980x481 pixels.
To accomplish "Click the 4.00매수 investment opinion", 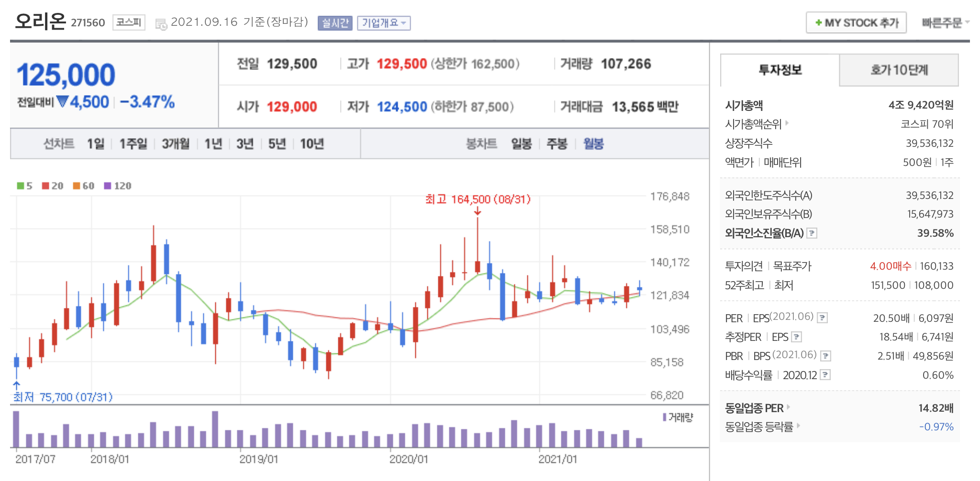I will pyautogui.click(x=891, y=266).
